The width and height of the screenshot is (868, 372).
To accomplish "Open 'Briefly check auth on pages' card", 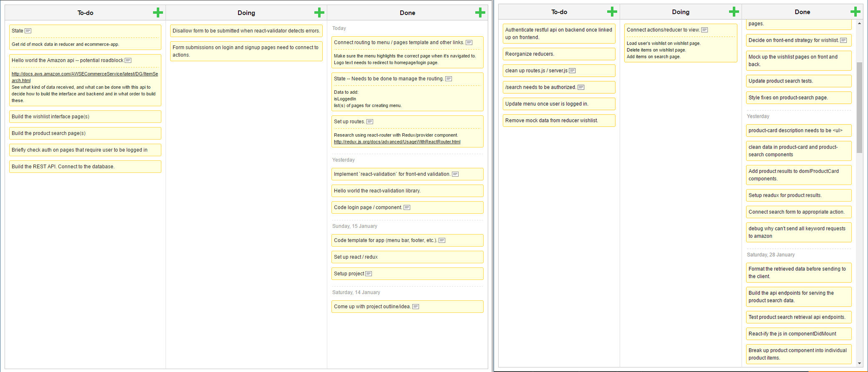I will 85,150.
